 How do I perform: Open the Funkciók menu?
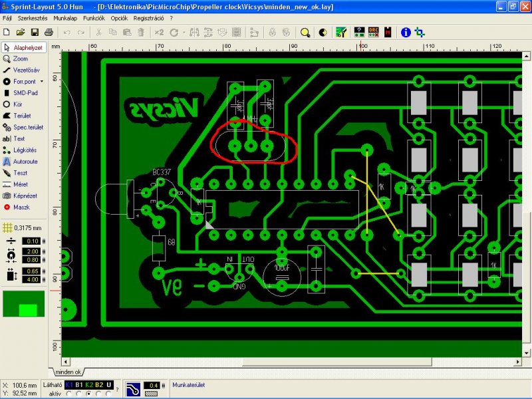pos(94,19)
